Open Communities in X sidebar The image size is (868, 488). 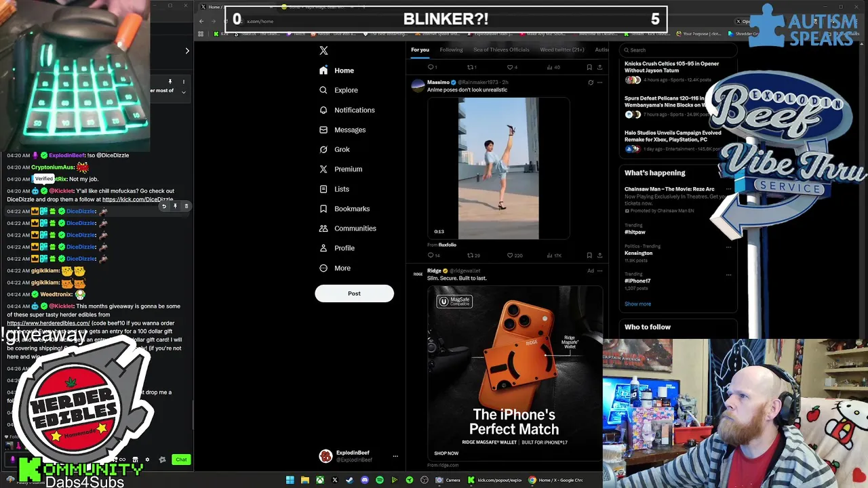347,228
